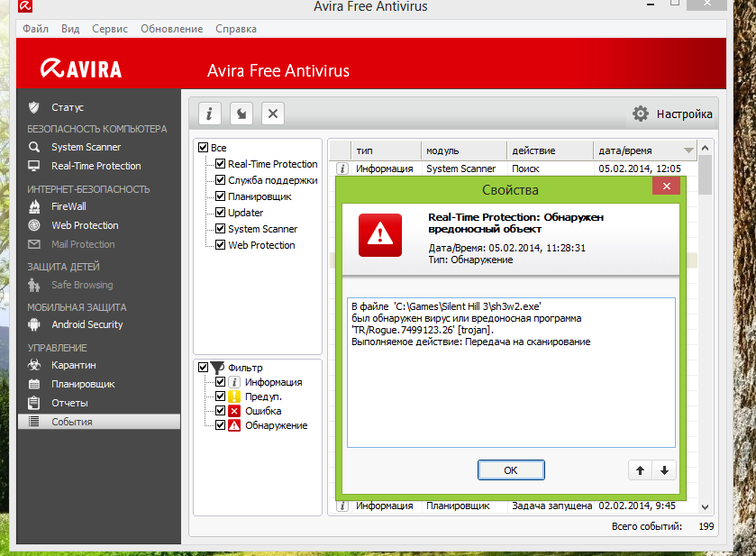Toggle the Обнаружение filter checkbox
Screen dimensions: 756x556
click(x=221, y=425)
